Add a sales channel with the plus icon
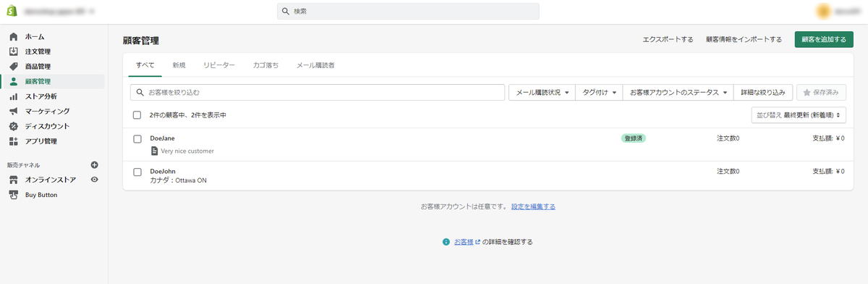Screen dimensions: 868x284 tap(94, 165)
